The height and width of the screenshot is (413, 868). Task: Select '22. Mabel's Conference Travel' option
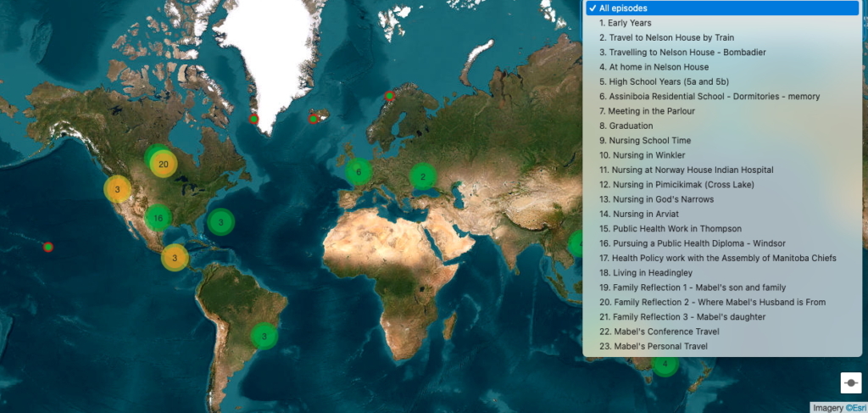(659, 332)
